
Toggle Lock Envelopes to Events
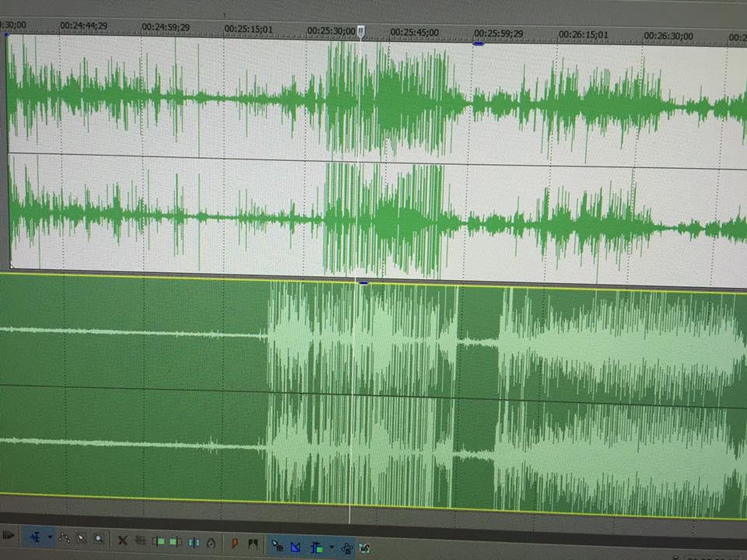pyautogui.click(x=347, y=548)
